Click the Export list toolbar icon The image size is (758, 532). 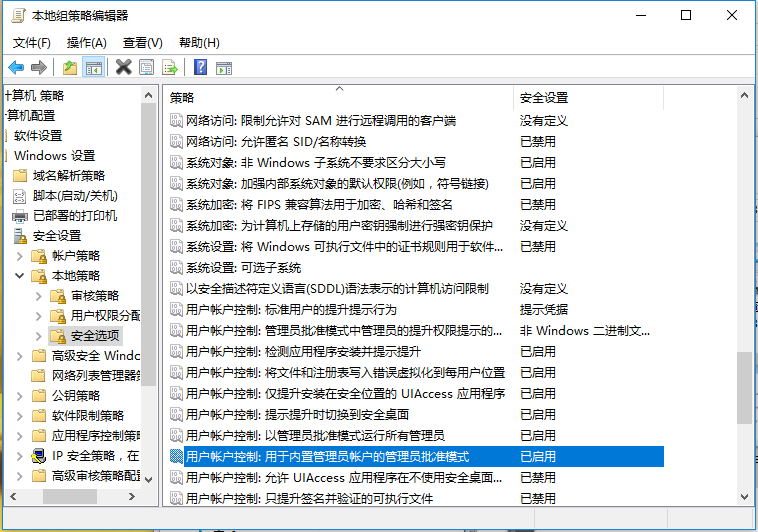pos(170,67)
